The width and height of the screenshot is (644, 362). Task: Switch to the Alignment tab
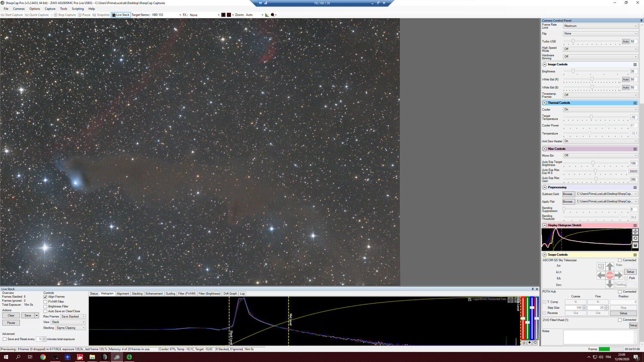tap(123, 294)
